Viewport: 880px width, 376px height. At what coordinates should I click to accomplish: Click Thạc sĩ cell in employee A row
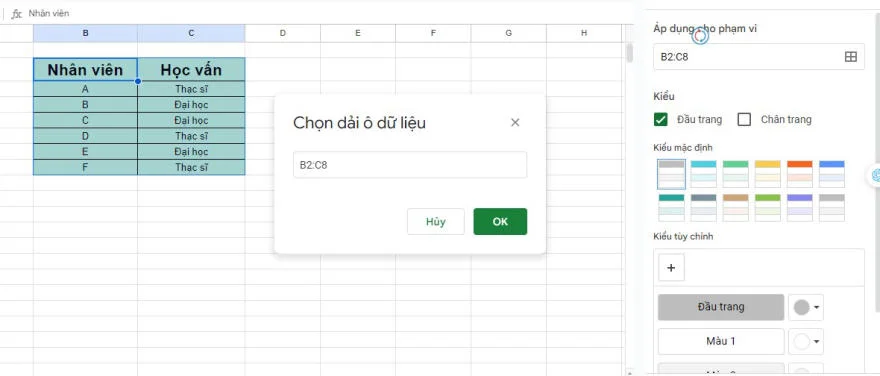pyautogui.click(x=191, y=89)
